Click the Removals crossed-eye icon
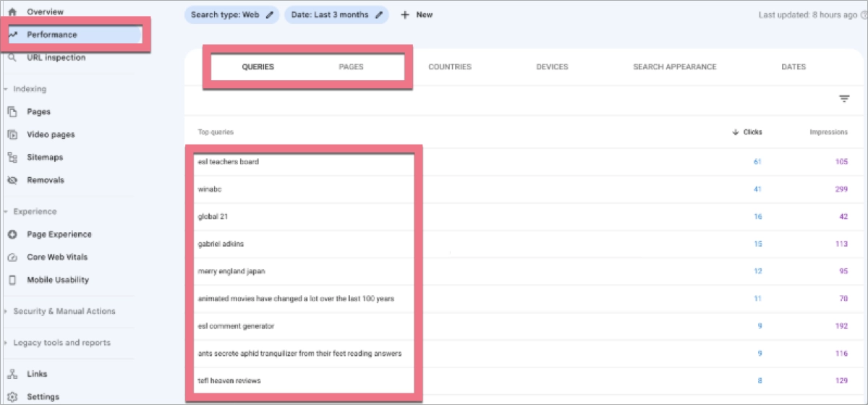868x405 pixels. 12,180
